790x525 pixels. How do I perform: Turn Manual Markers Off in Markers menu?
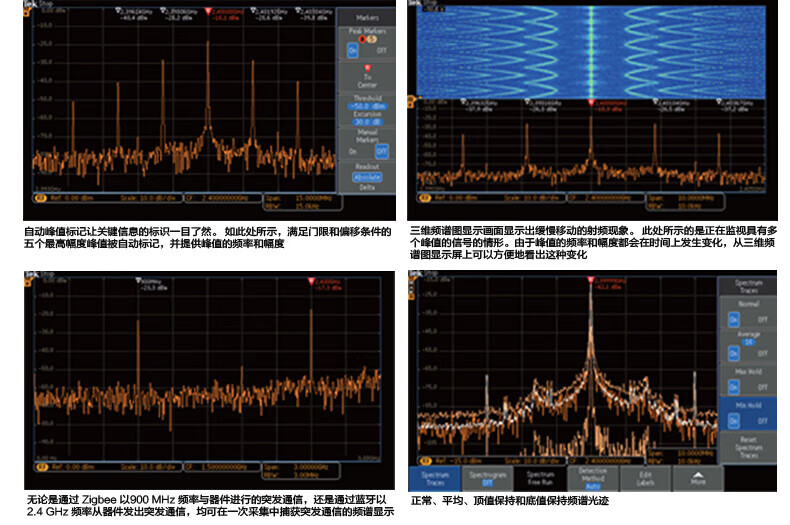pyautogui.click(x=381, y=151)
